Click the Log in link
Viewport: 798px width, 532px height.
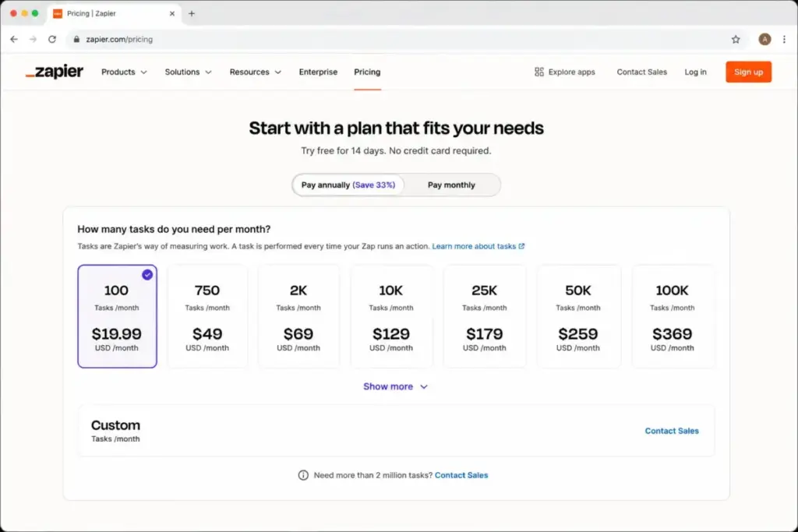(x=695, y=72)
